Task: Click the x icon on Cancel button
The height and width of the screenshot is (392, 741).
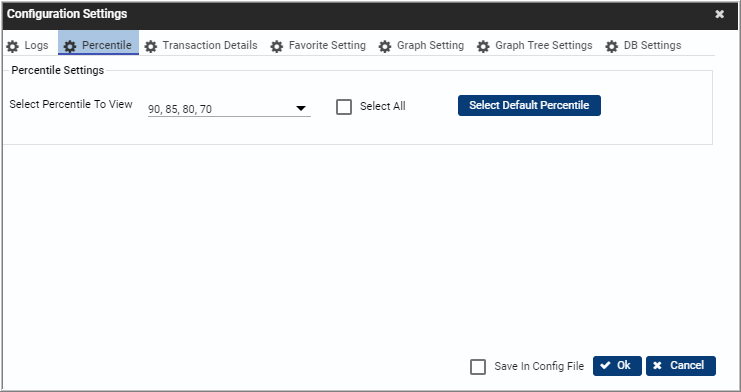Action: 657,366
